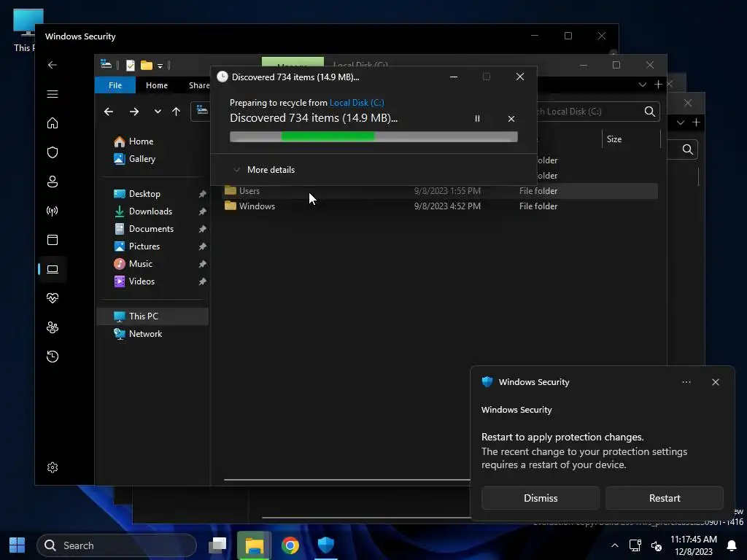Viewport: 747px width, 560px height.
Task: Expand More details in recycle dialog
Action: click(x=264, y=170)
